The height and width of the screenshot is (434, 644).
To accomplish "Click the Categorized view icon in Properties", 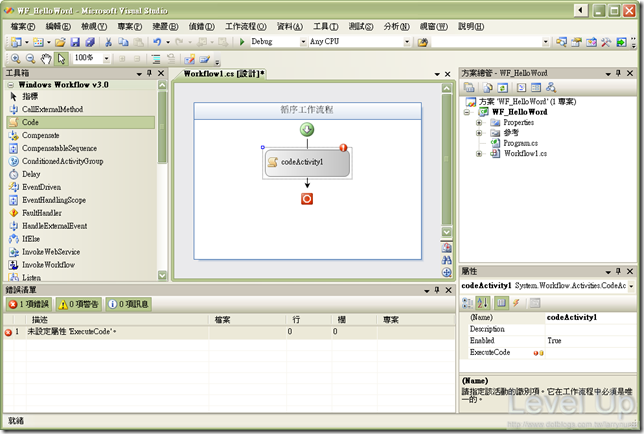I will point(467,303).
